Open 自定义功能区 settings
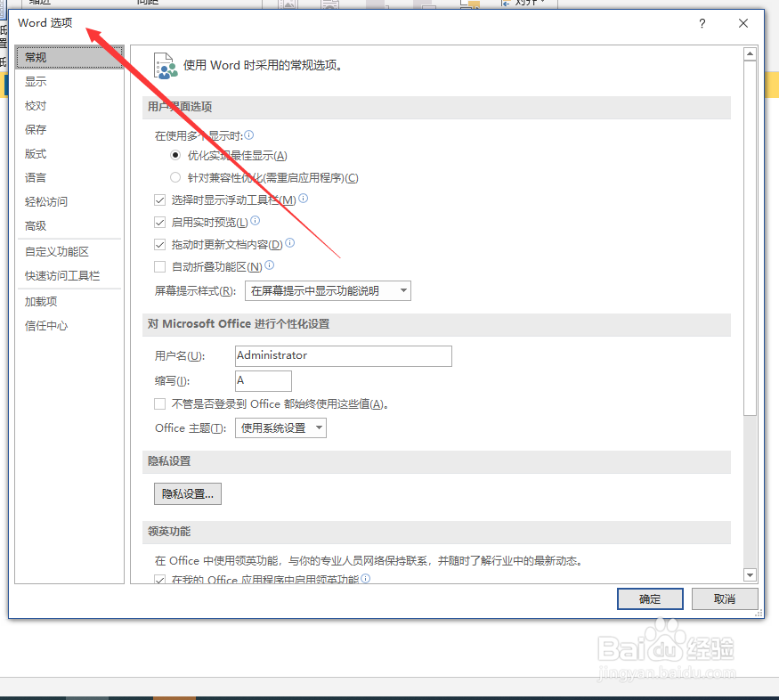This screenshot has width=779, height=700. click(x=57, y=252)
